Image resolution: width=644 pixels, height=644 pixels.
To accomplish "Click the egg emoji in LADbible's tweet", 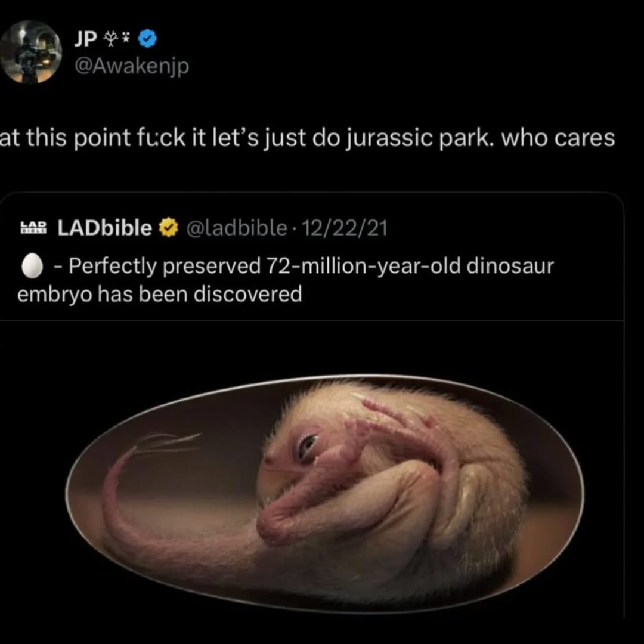I will click(x=32, y=266).
